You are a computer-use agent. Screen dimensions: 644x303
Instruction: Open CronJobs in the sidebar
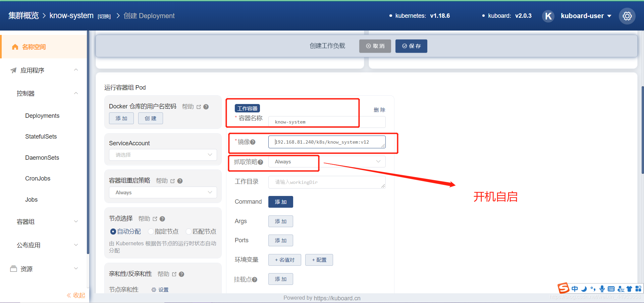point(38,179)
